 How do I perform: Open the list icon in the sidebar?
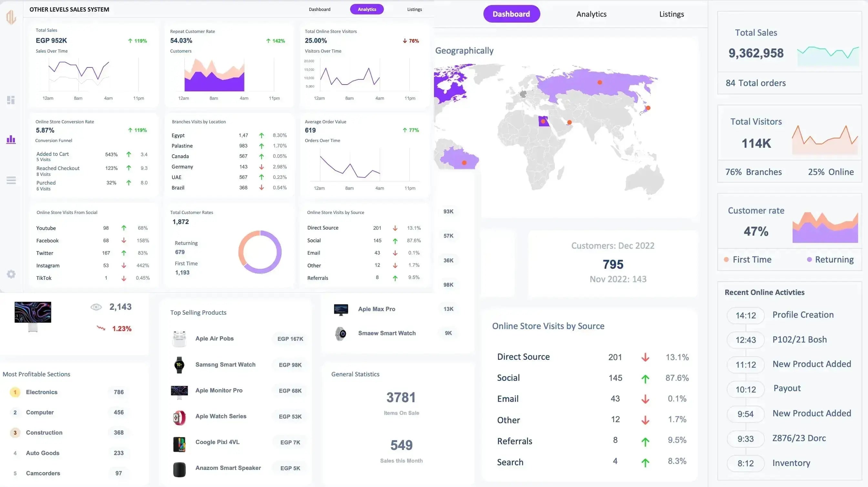pos(11,180)
